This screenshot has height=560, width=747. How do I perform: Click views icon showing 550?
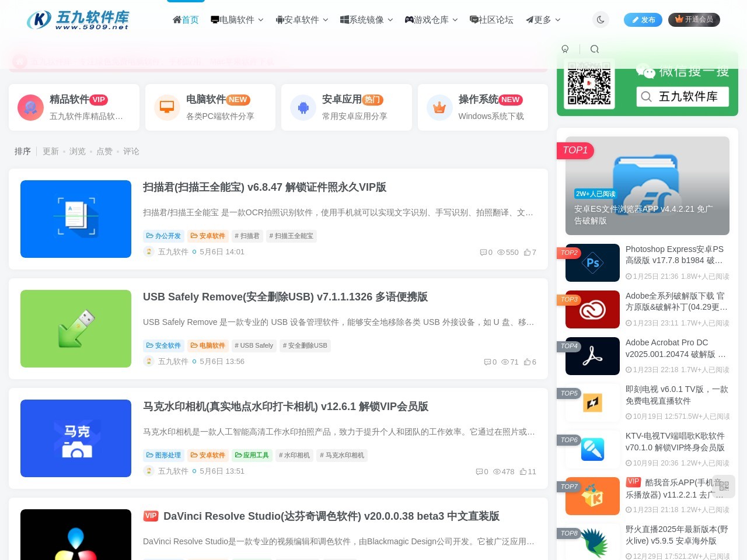pos(501,252)
